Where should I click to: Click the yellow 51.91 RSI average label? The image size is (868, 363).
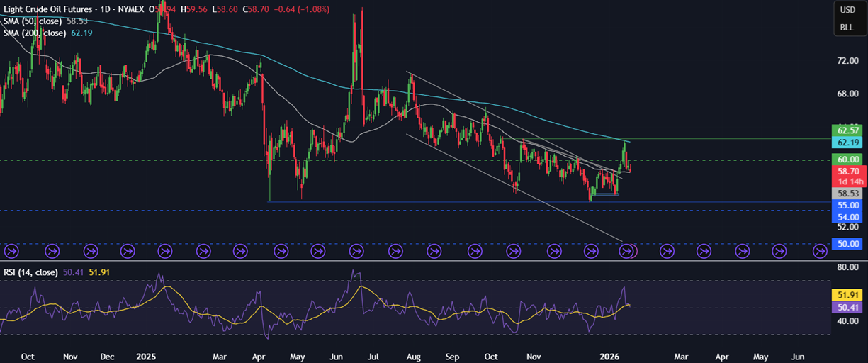tap(848, 293)
